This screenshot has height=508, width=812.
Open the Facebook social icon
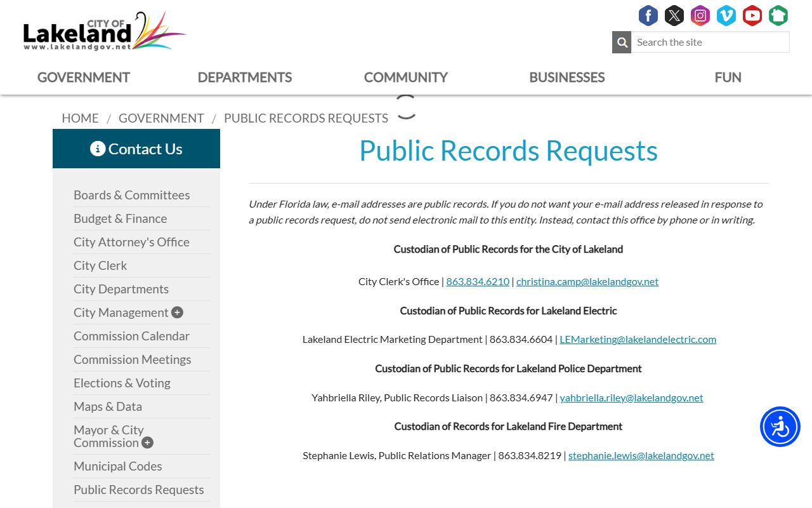click(648, 15)
